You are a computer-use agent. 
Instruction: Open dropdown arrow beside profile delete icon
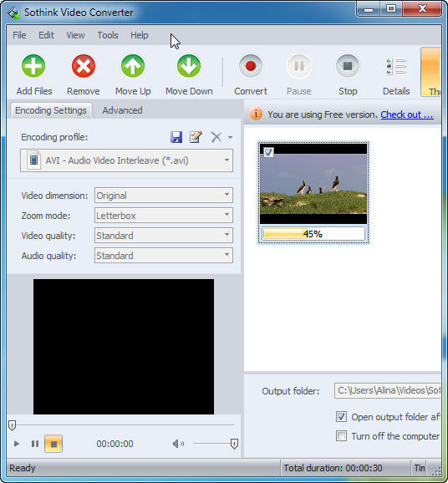click(x=230, y=137)
